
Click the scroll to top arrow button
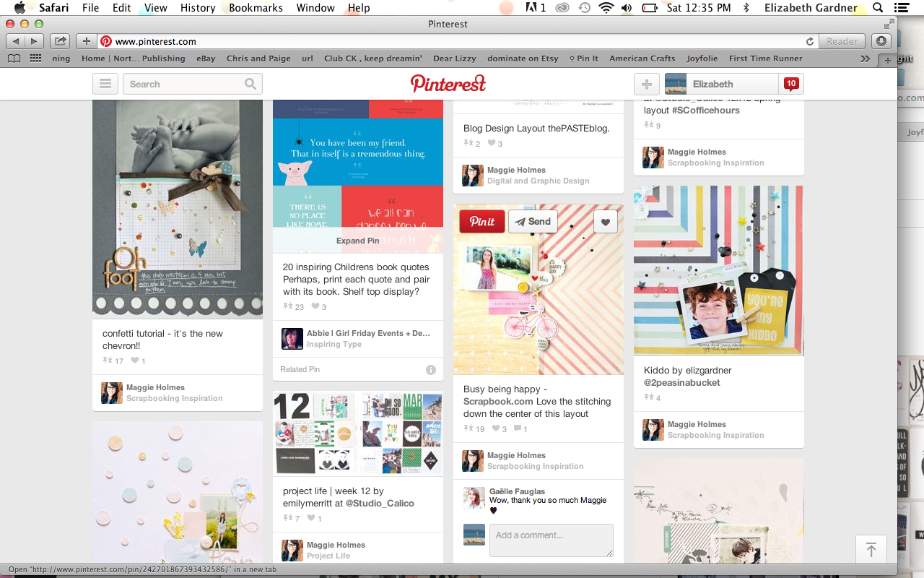click(871, 550)
